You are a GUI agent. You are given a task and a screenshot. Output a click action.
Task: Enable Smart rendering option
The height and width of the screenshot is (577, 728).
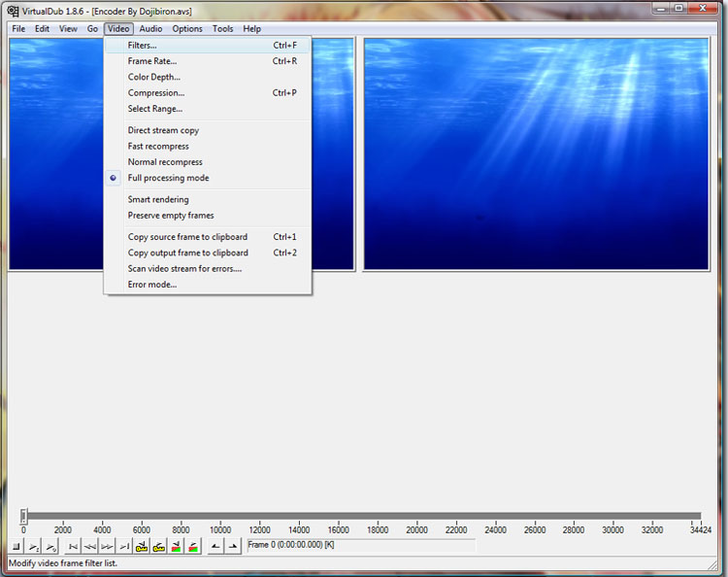tap(158, 199)
